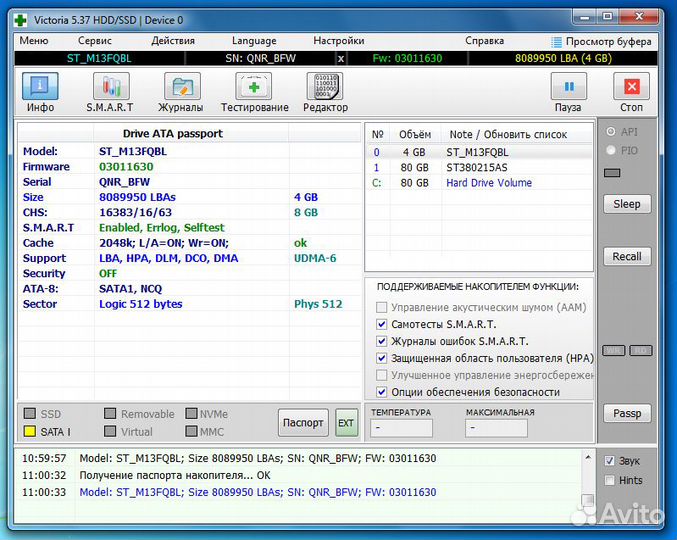
Task: Click the NVMe indicator box
Action: click(191, 414)
